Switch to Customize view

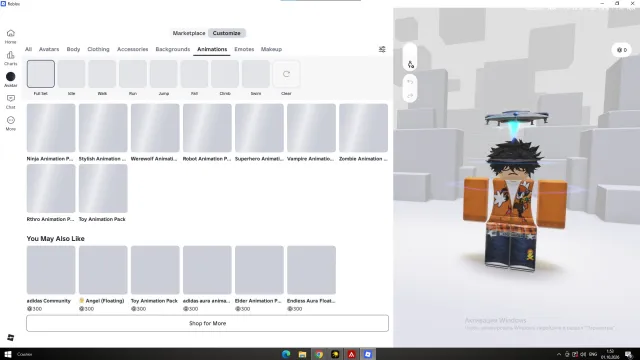tap(227, 33)
